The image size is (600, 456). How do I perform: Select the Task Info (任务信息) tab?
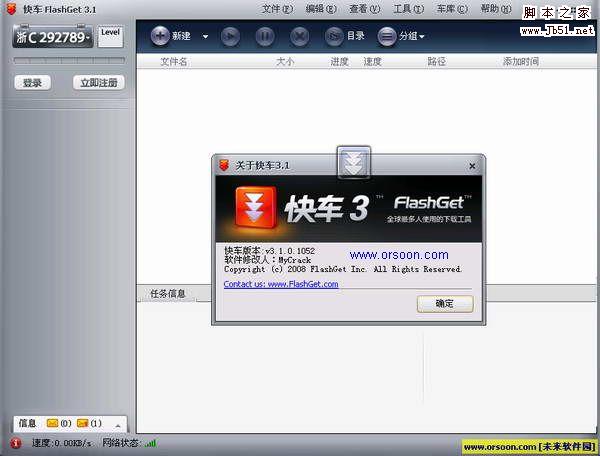click(x=168, y=294)
